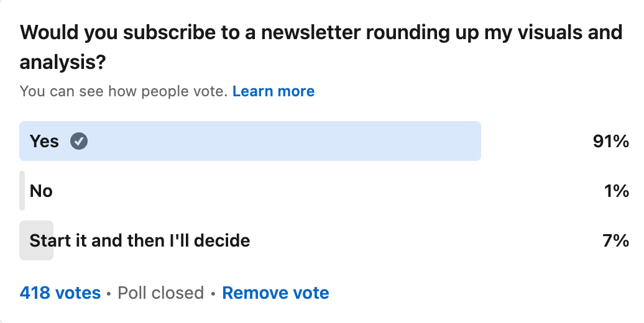Viewport: 644px width, 323px height.
Task: Open the Learn more link
Action: click(274, 92)
